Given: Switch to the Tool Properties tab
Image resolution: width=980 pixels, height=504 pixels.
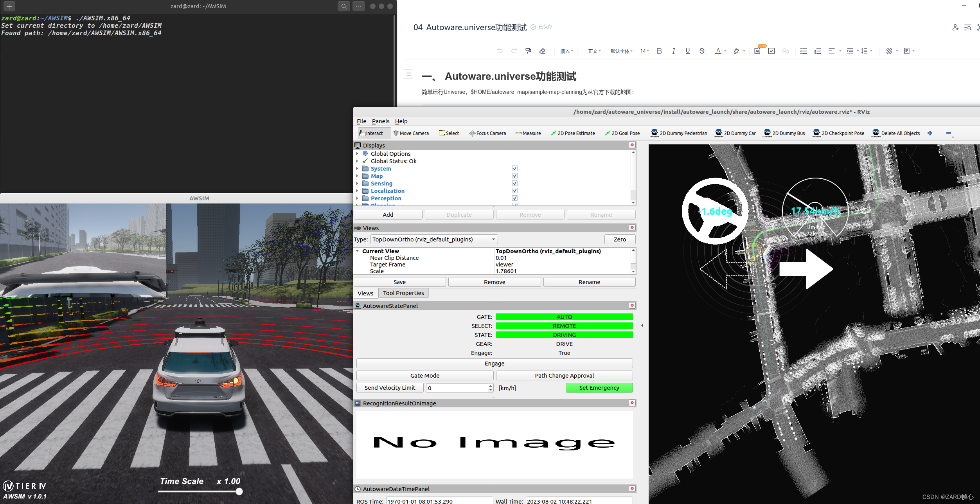Looking at the screenshot, I should 403,293.
